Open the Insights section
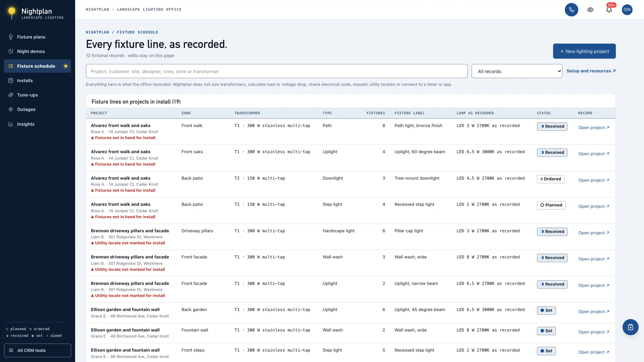The image size is (644, 362). click(x=38, y=124)
